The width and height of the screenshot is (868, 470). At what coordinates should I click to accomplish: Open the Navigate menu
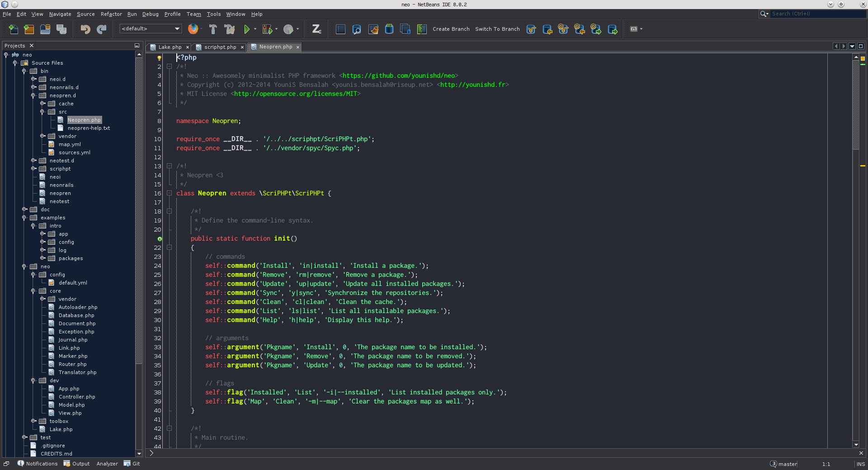[60, 14]
